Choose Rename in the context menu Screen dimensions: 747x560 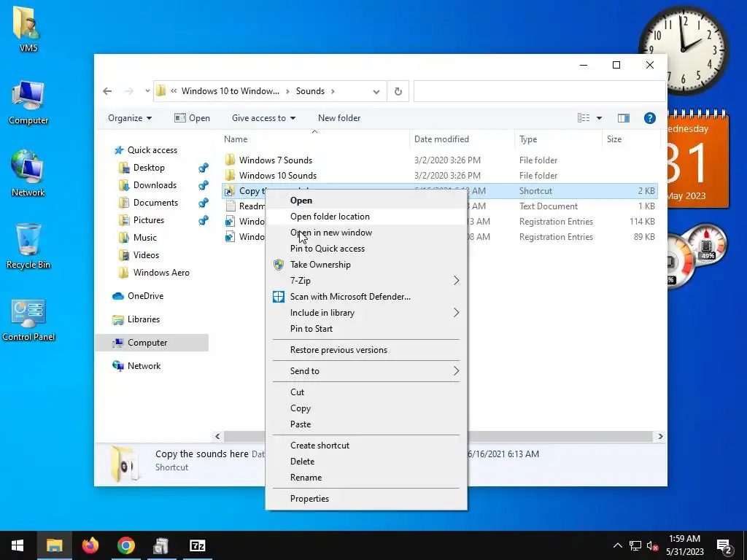click(366, 478)
